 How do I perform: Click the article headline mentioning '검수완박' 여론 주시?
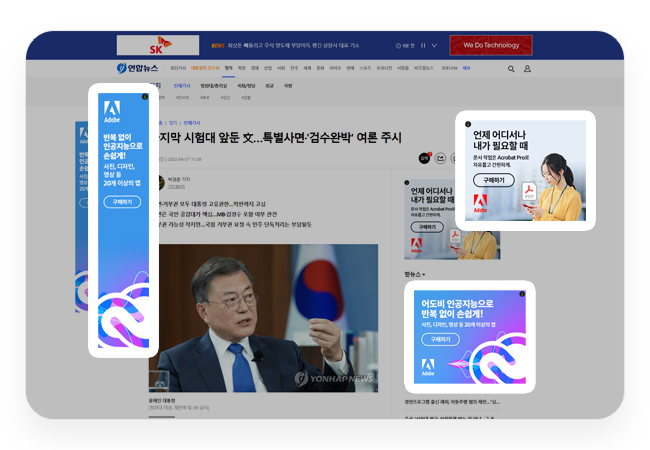click(x=280, y=138)
